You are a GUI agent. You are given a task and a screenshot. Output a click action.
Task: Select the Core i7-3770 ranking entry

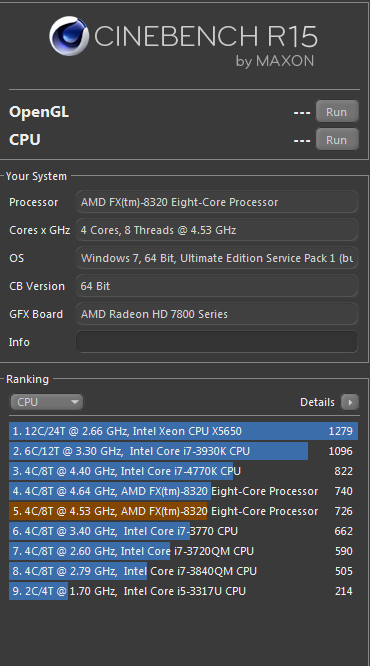tap(184, 531)
